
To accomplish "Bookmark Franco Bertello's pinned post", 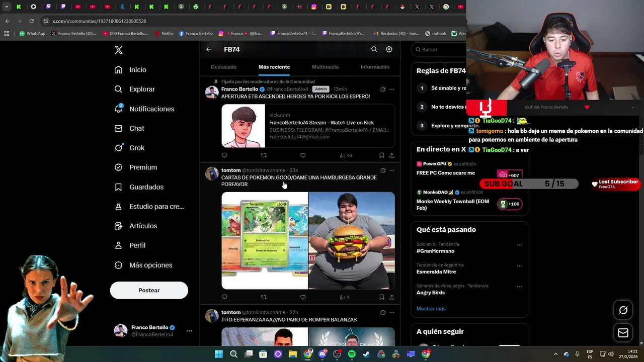I will (381, 155).
